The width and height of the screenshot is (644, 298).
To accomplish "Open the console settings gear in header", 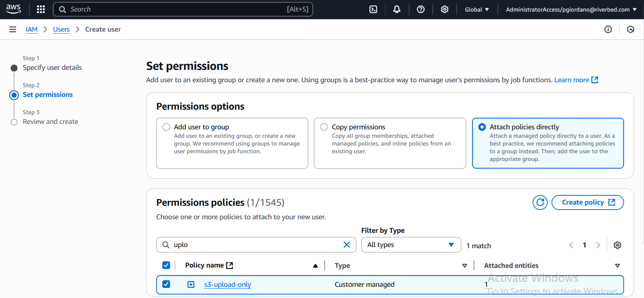I will (x=445, y=9).
